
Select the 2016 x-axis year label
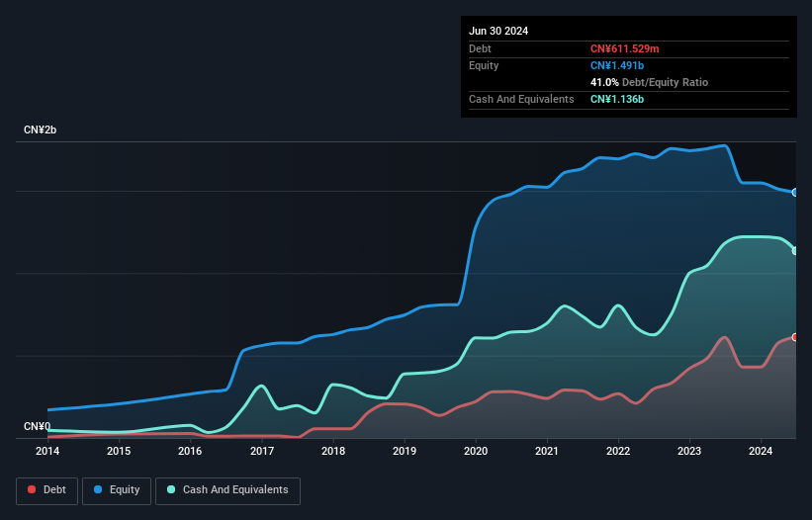click(190, 452)
